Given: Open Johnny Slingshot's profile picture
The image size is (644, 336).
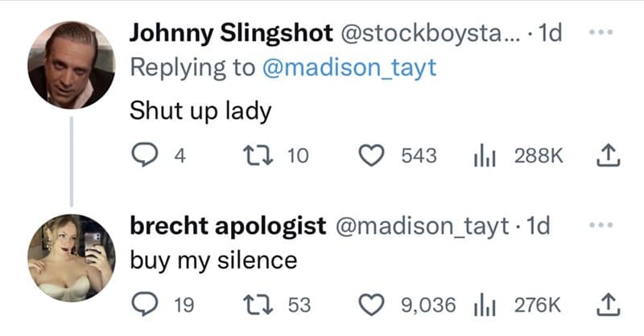Looking at the screenshot, I should 71,64.
